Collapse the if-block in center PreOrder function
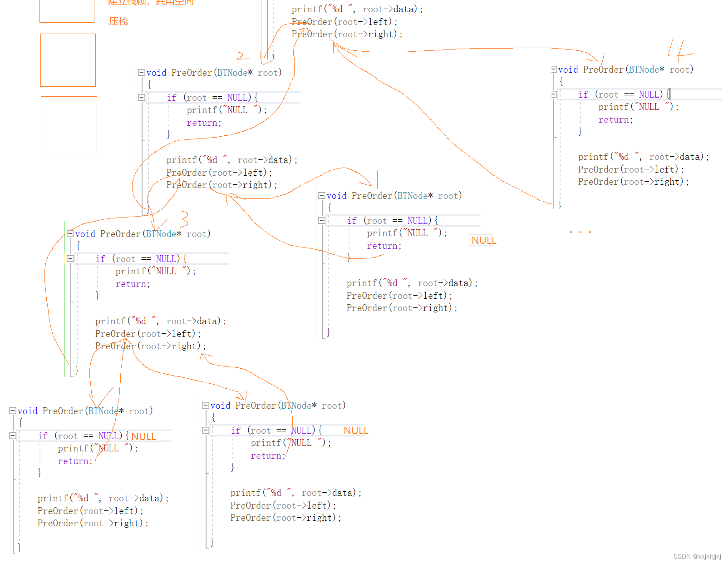728x564 pixels. [322, 220]
